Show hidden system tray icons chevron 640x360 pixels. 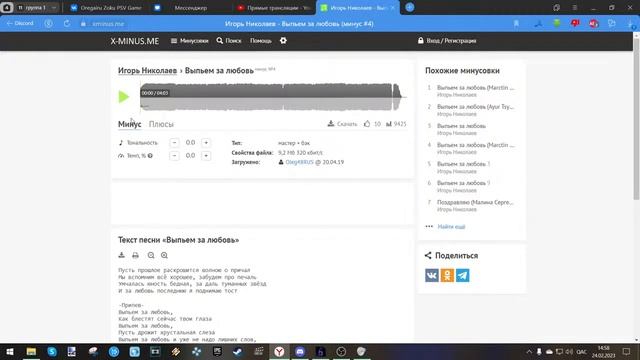(x=529, y=351)
